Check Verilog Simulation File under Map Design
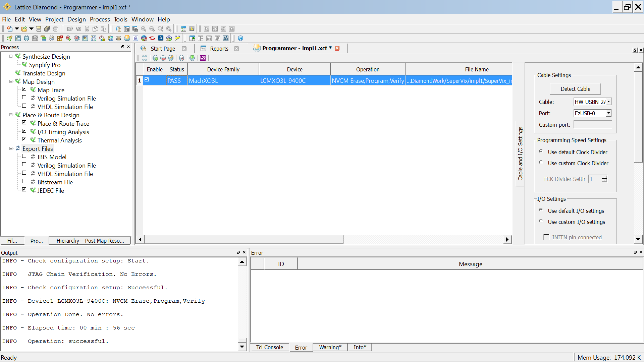Viewport: 644px width, 362px height. [24, 98]
